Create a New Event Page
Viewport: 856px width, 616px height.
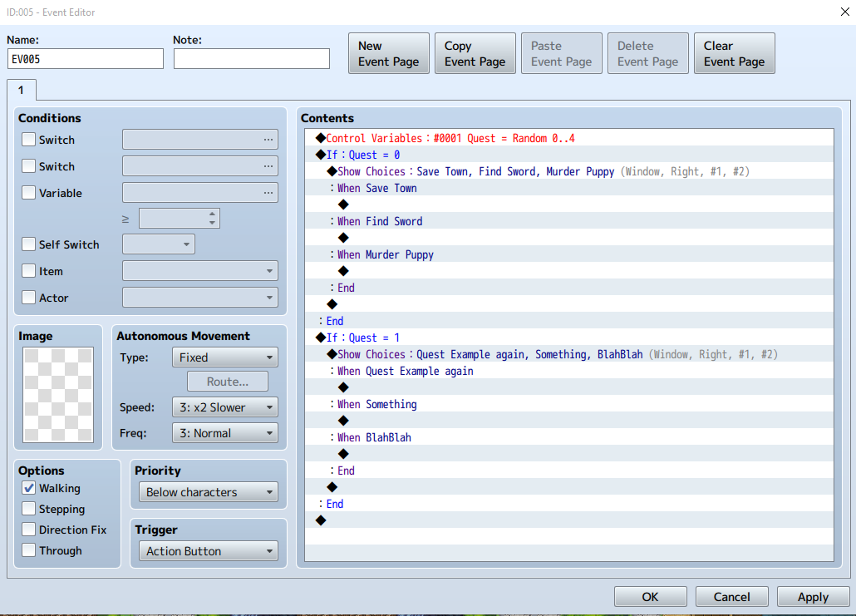388,52
